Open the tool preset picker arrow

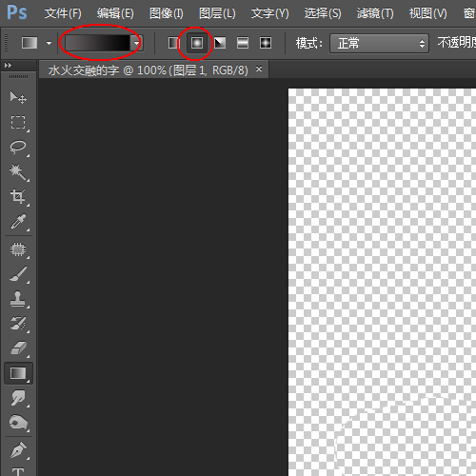pos(49,43)
